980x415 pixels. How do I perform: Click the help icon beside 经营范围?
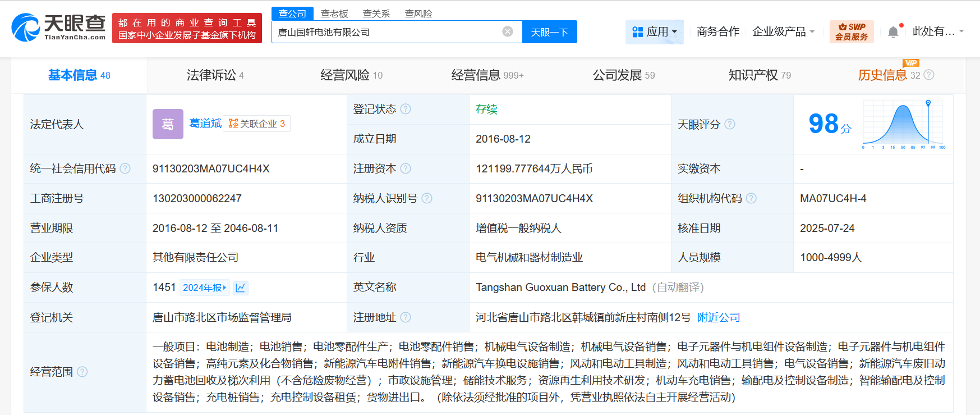[82, 372]
